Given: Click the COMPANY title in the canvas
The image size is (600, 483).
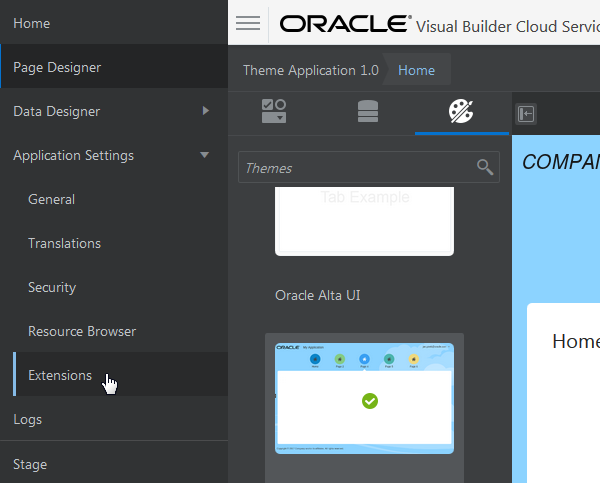Looking at the screenshot, I should pyautogui.click(x=561, y=162).
